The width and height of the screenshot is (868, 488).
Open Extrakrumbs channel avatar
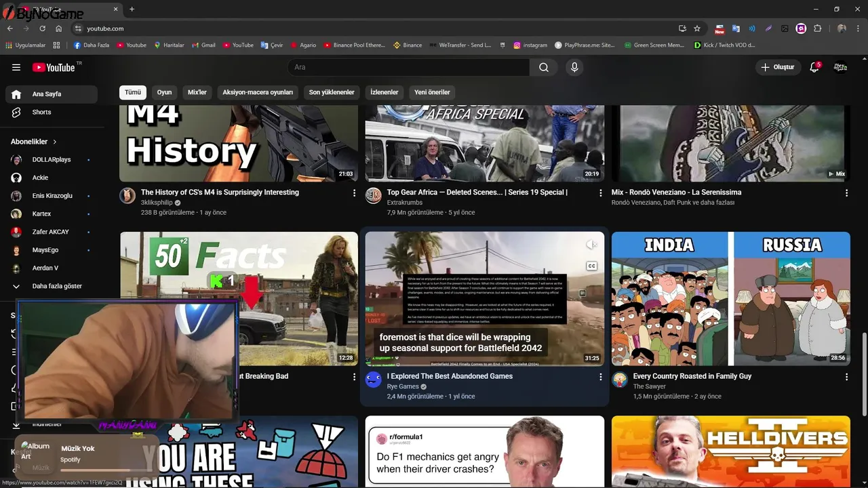tap(374, 196)
